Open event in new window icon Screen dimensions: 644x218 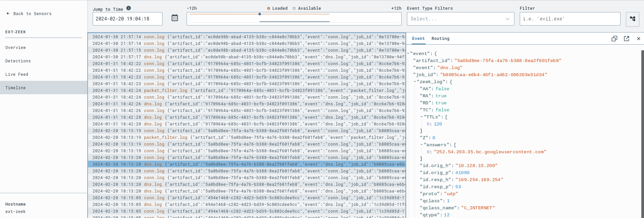click(x=627, y=39)
